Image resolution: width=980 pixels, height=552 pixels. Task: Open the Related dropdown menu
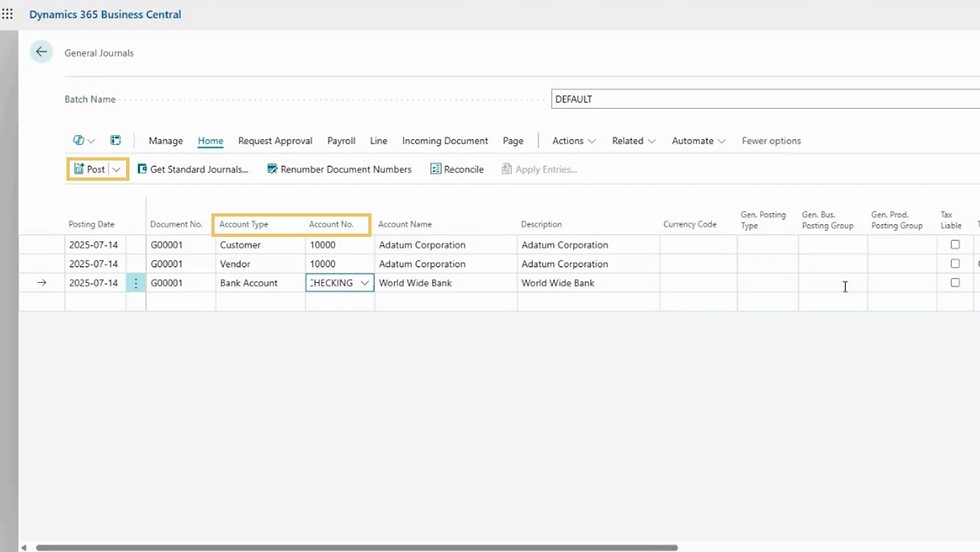[634, 141]
